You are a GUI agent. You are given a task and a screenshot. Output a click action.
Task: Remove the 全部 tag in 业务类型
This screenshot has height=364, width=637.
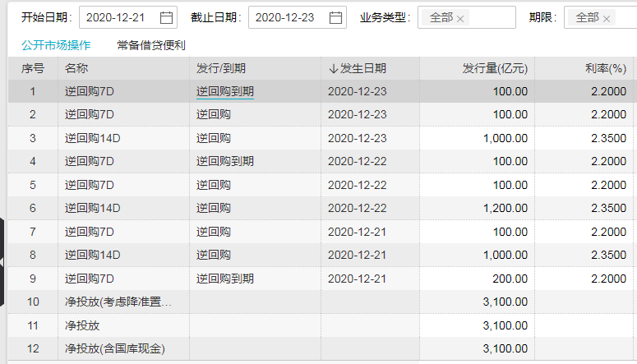[460, 19]
